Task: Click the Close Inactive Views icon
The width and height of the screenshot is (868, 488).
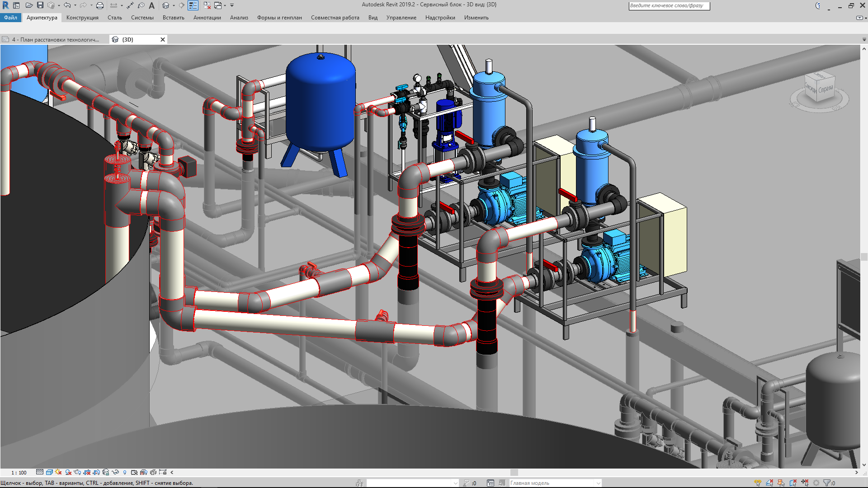Action: [x=207, y=5]
